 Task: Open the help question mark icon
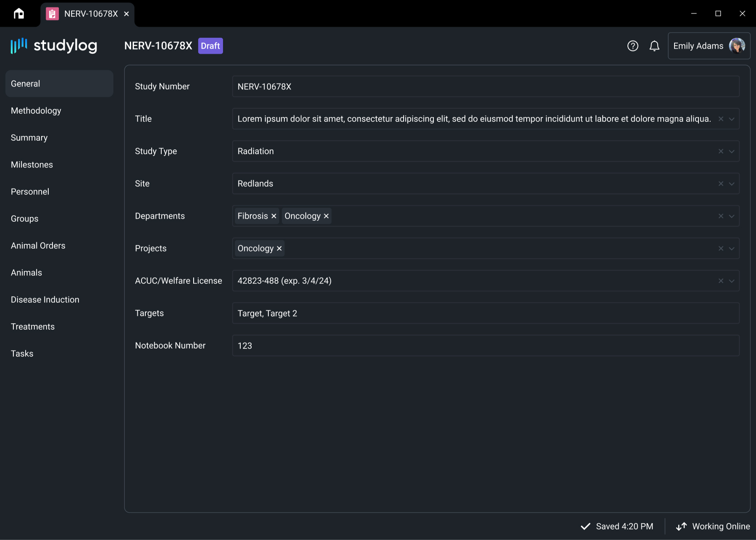633,46
